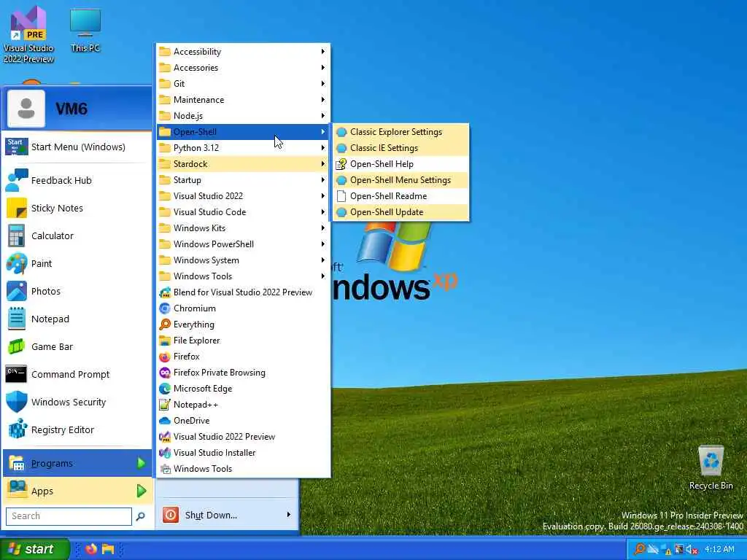747x560 pixels.
Task: Expand the Git folder submenu
Action: pyautogui.click(x=244, y=83)
